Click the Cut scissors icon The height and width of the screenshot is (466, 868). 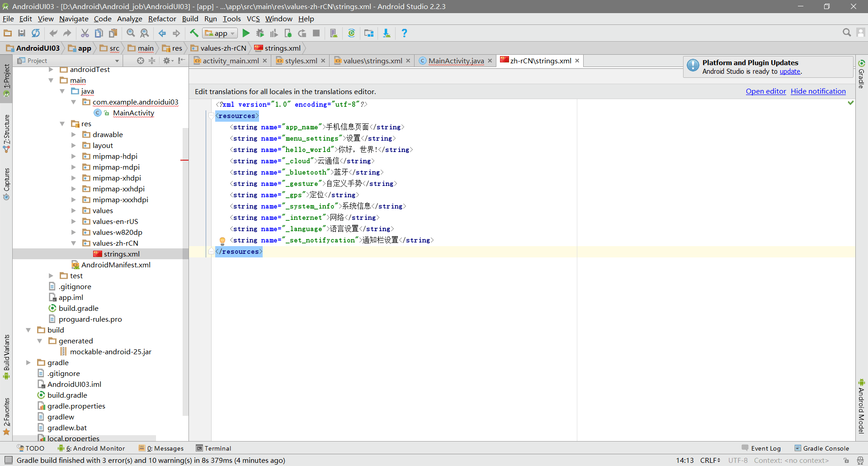(x=85, y=33)
